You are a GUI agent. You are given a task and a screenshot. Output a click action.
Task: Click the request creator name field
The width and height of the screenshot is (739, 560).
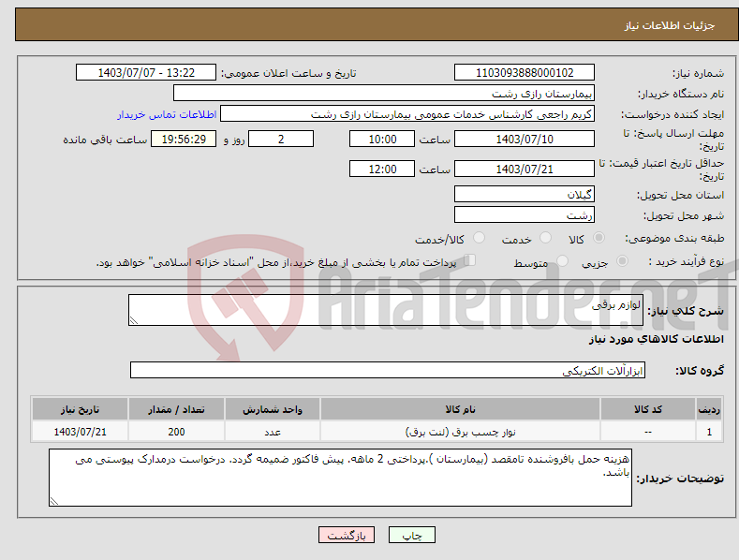(x=407, y=113)
